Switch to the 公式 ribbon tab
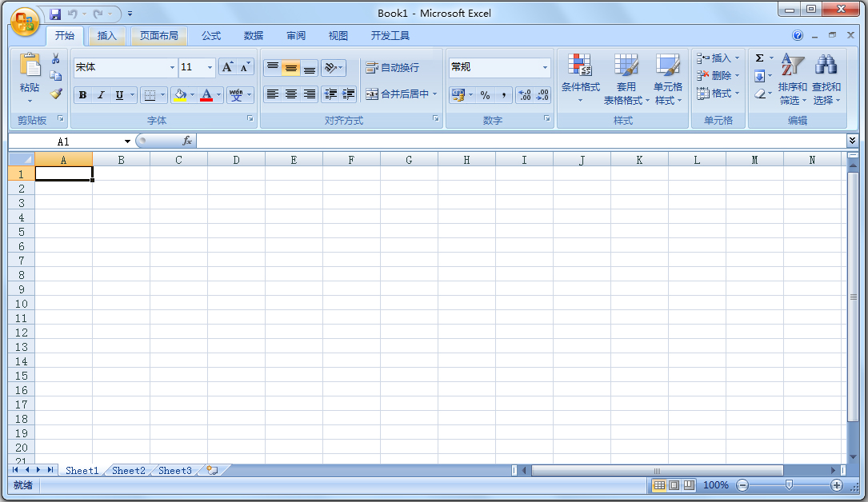868x502 pixels. (211, 35)
